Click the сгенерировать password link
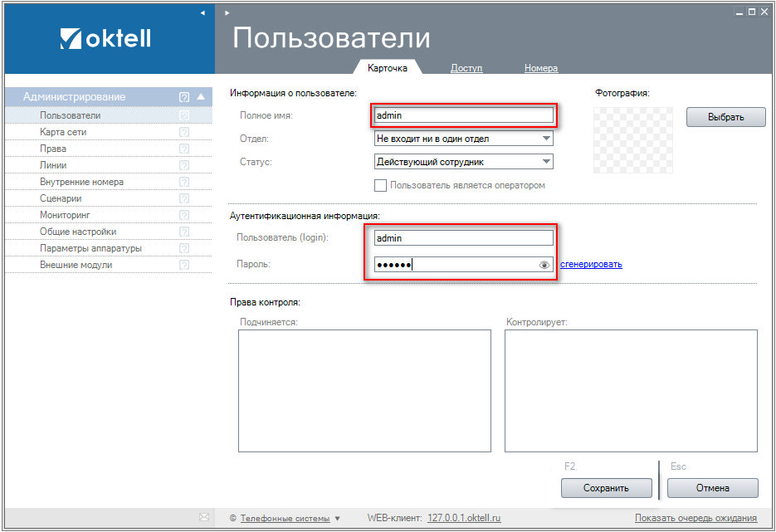The height and width of the screenshot is (532, 776). click(591, 265)
